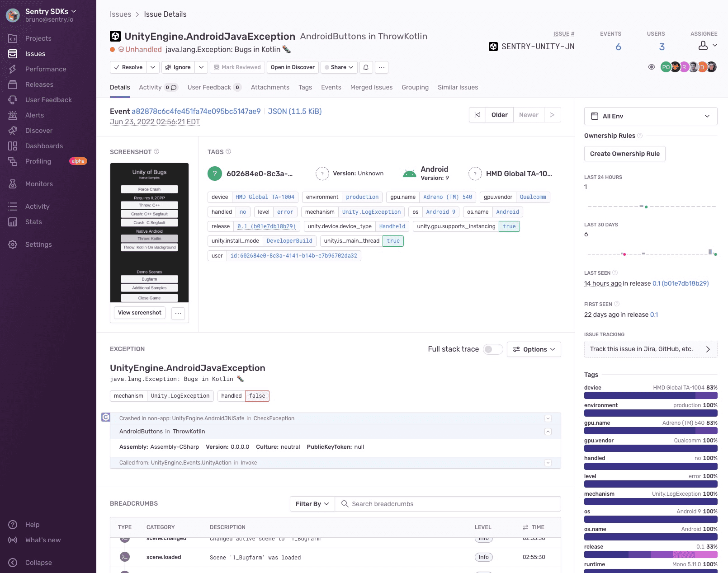Expand the Resolve button dropdown arrow

click(x=153, y=67)
